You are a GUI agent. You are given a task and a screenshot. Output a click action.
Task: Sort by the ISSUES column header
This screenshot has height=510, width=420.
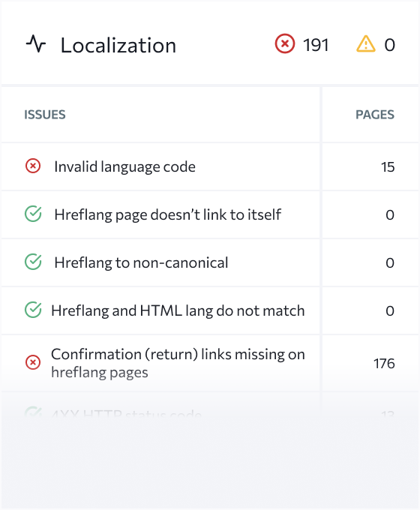tap(45, 115)
